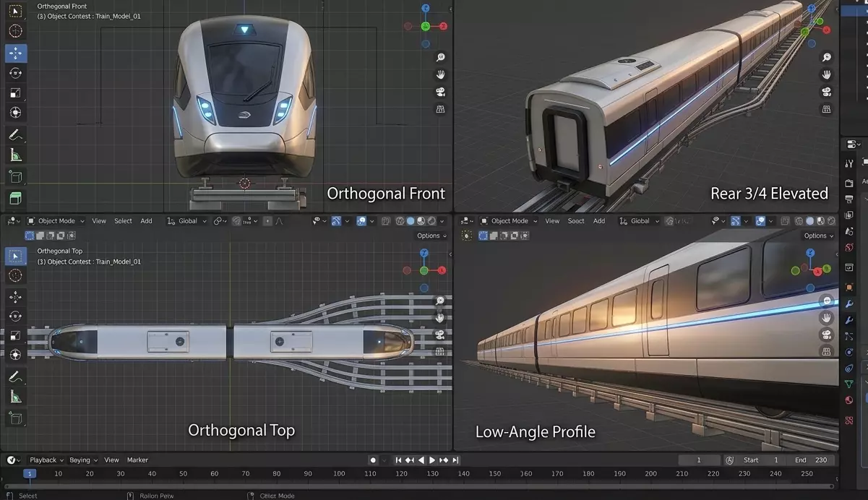The image size is (868, 500).
Task: Select the Cursor tool in front viewport
Action: click(x=16, y=31)
